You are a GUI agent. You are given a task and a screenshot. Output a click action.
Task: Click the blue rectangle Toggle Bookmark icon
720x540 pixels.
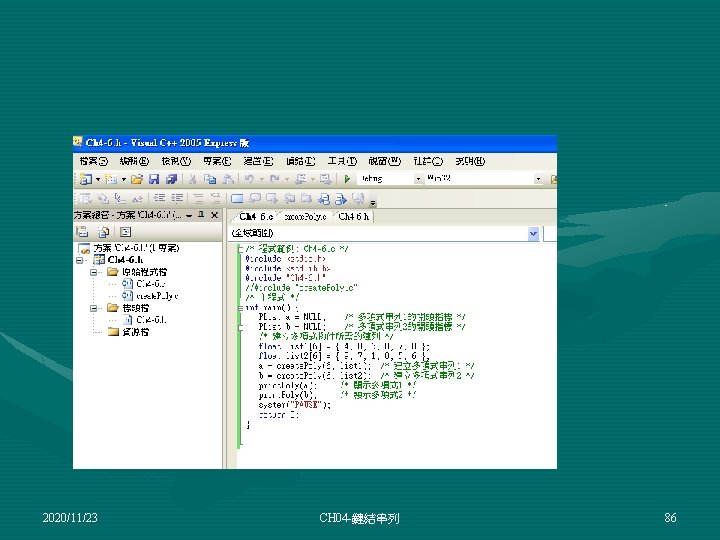[237, 198]
